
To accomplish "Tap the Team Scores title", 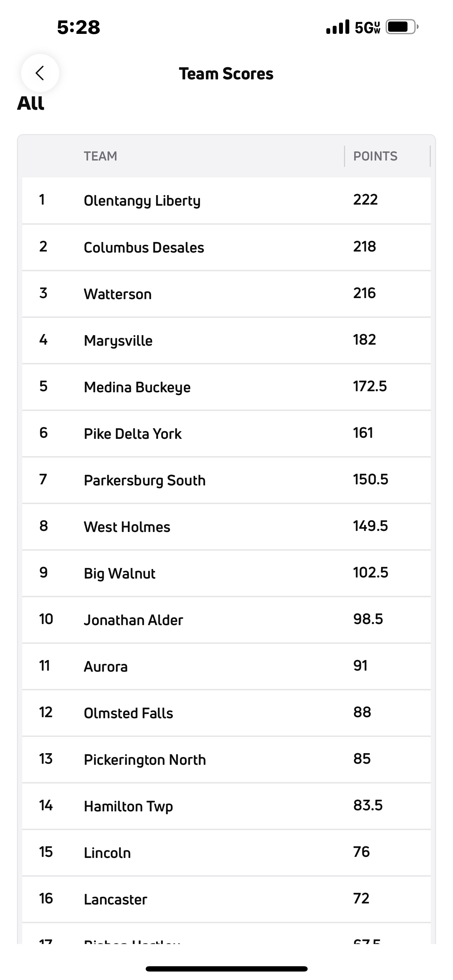I will tap(226, 73).
